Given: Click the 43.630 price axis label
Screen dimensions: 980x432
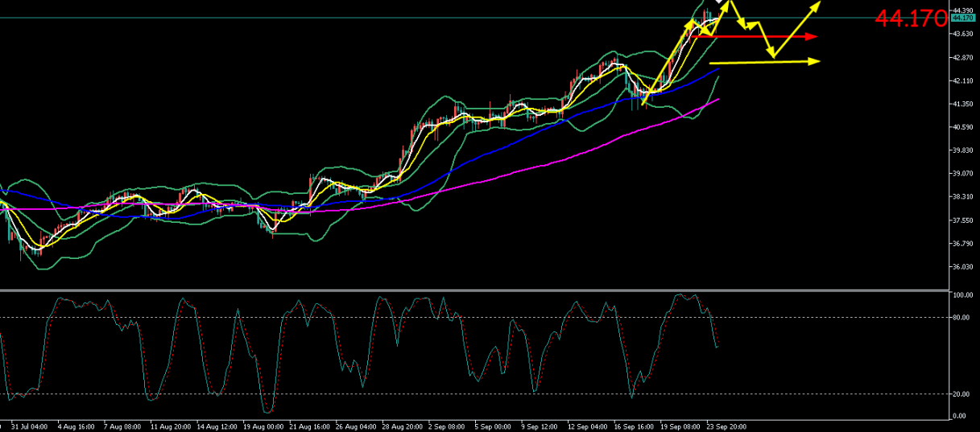Looking at the screenshot, I should (x=963, y=34).
